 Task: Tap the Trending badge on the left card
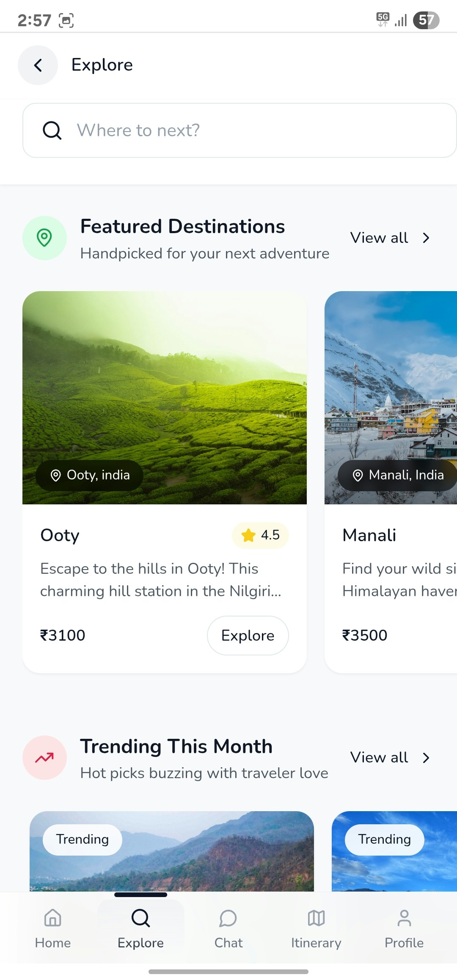[82, 840]
